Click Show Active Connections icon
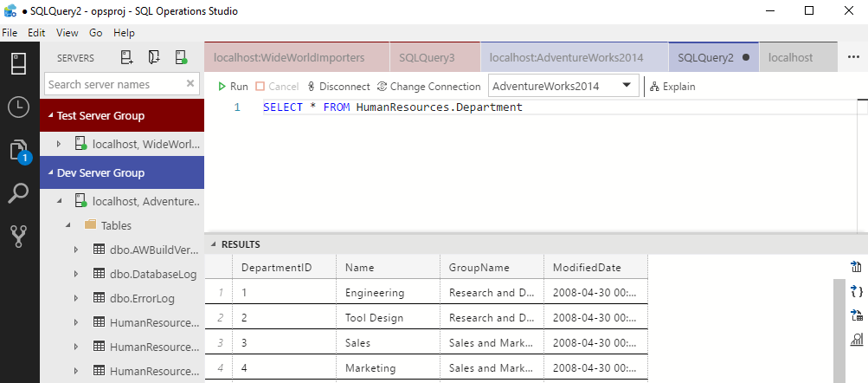Screen dimensions: 868x383 tap(181, 57)
